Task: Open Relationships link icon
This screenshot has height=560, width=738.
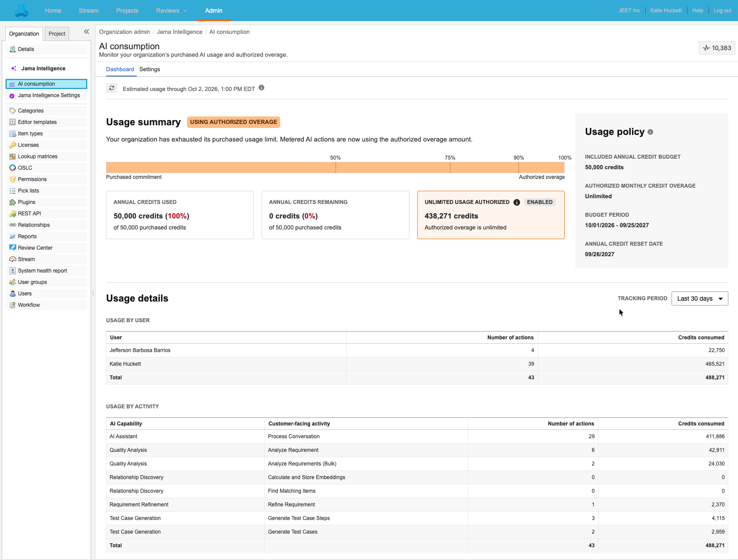Action: [x=12, y=225]
